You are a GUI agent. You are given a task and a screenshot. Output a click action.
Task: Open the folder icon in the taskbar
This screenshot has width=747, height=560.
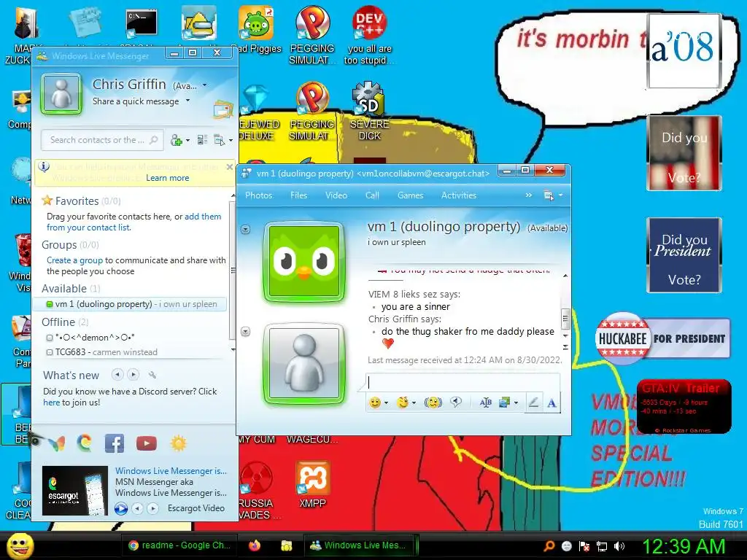(x=286, y=545)
